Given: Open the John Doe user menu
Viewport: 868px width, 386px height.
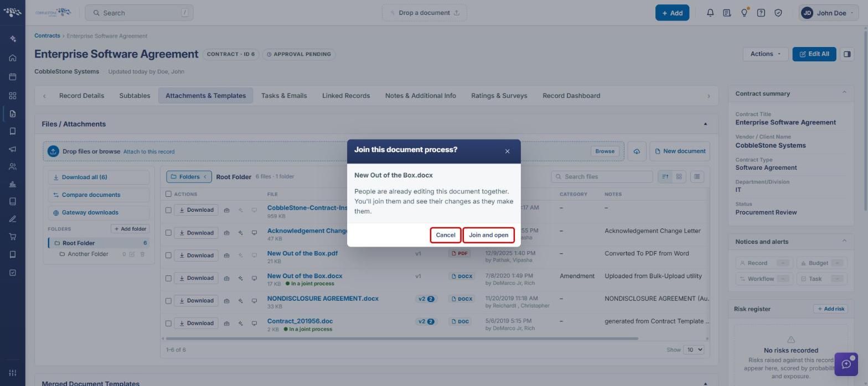Looking at the screenshot, I should 829,13.
